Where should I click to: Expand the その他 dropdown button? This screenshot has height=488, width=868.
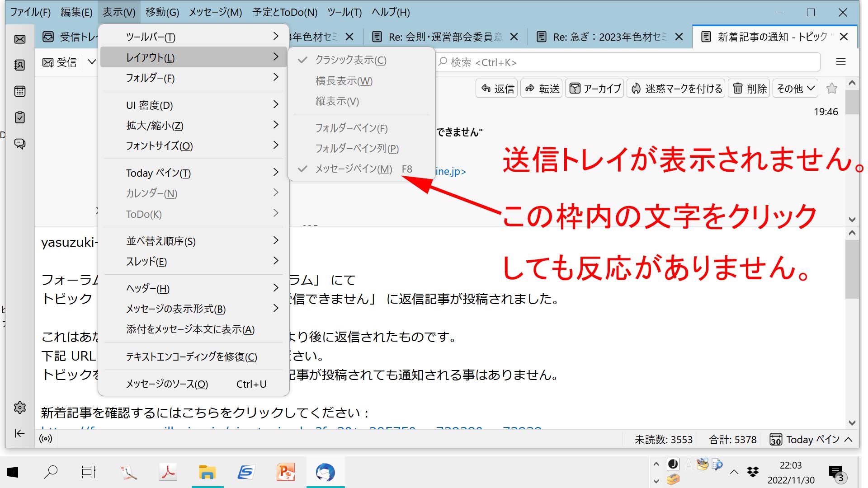pos(795,89)
